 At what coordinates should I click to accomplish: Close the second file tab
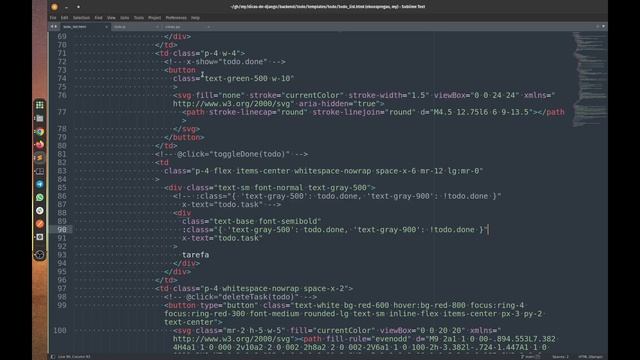(158, 27)
